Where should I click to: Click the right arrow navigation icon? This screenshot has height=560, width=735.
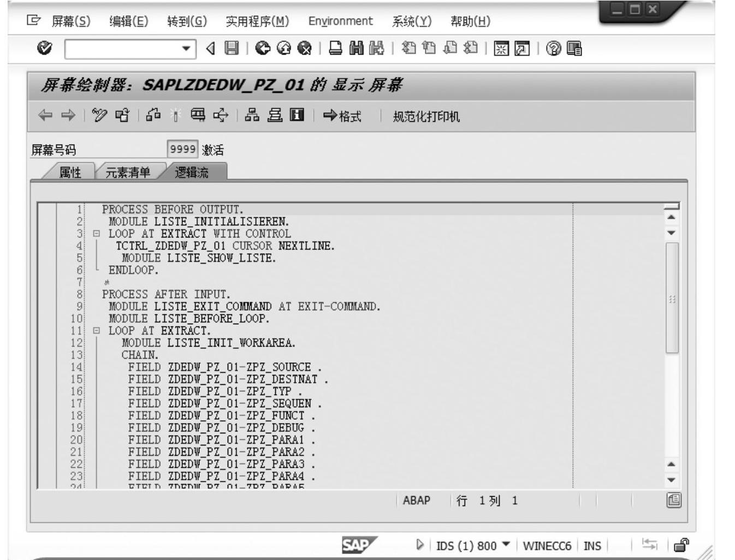coord(68,115)
